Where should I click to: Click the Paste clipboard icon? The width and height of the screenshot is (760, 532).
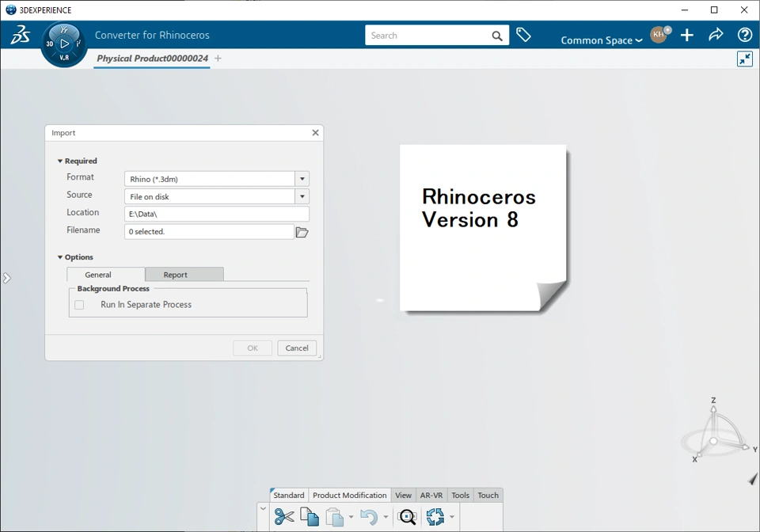pyautogui.click(x=334, y=517)
